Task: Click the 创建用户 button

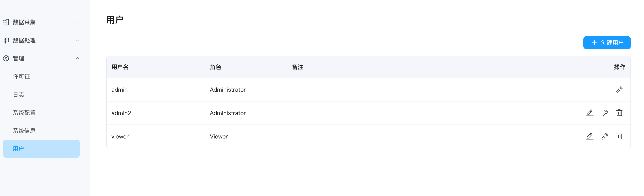Action: [607, 43]
